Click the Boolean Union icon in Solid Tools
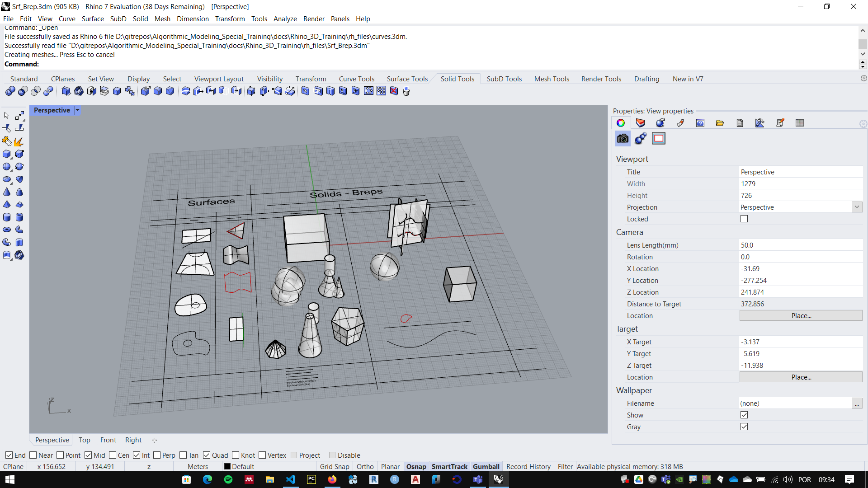The height and width of the screenshot is (488, 868). 10,91
